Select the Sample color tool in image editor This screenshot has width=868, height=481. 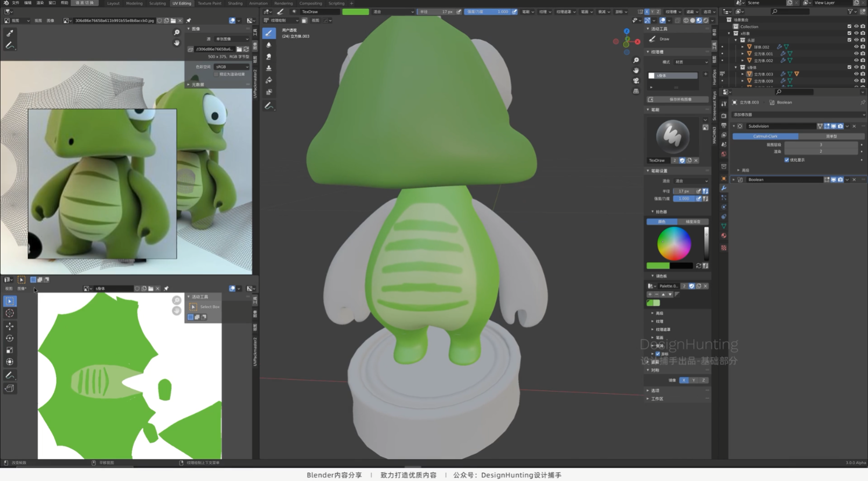[x=10, y=33]
